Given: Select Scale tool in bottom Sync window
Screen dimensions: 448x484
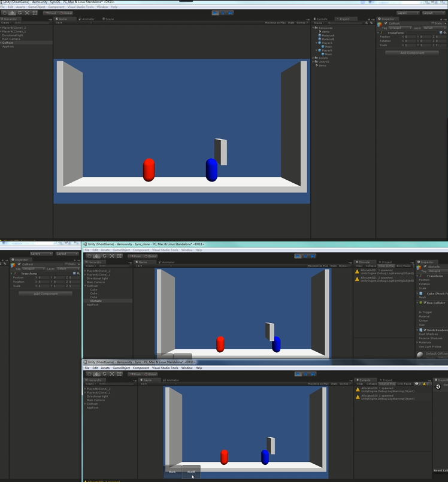Looking at the screenshot, I should coord(111,374).
